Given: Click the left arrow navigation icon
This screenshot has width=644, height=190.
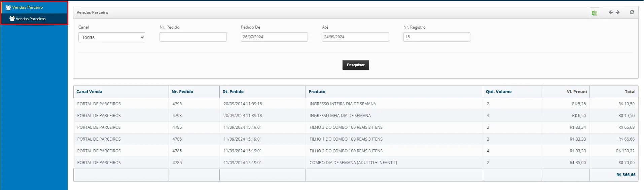Looking at the screenshot, I should pos(611,12).
